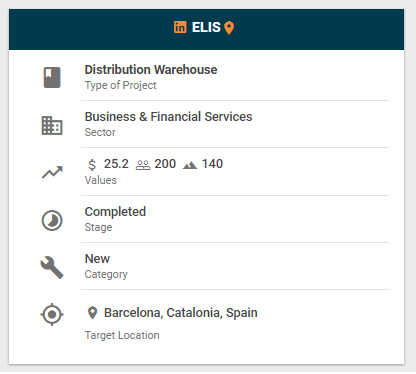
Task: Select the ELIS company title
Action: click(206, 27)
